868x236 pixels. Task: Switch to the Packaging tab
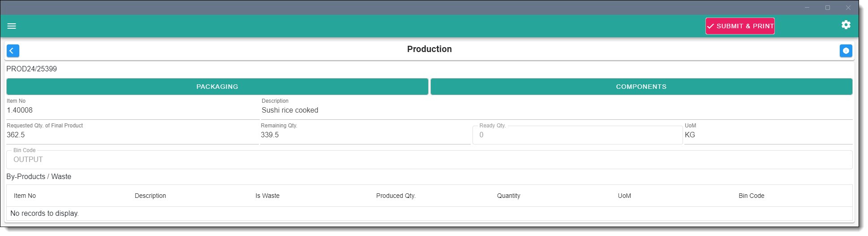click(x=217, y=87)
